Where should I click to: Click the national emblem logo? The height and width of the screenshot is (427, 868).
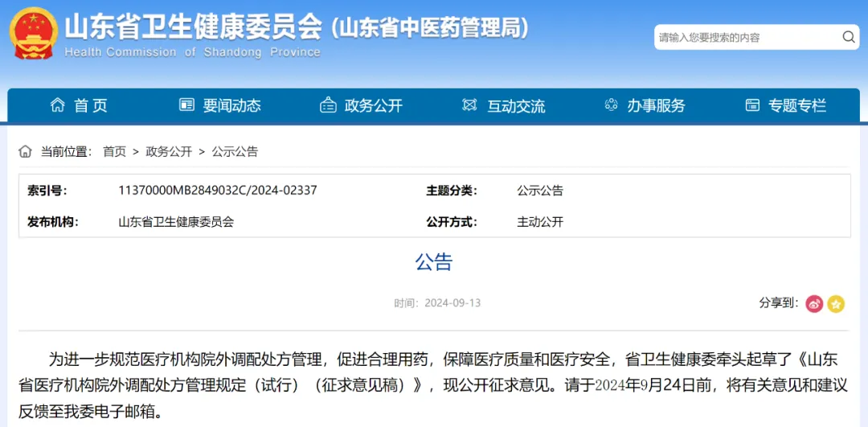33,33
